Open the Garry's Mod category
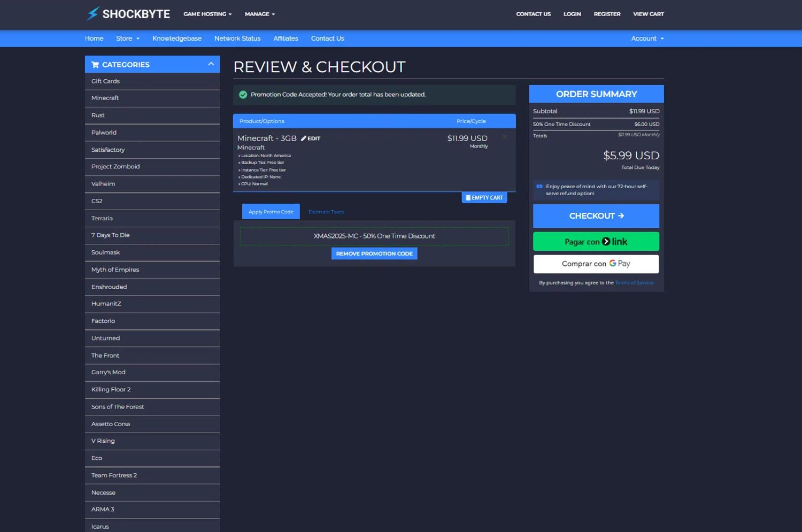This screenshot has width=802, height=532. 152,372
